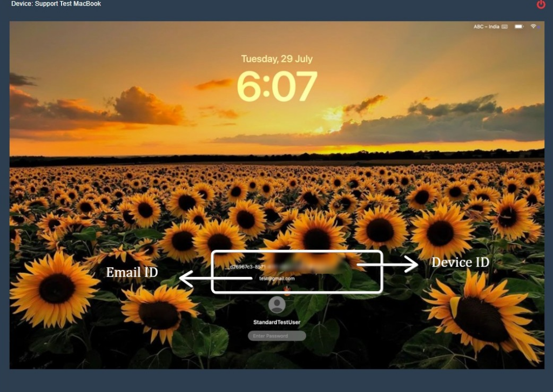
Task: Click the d26967c3 device ID text
Action: pos(247,267)
